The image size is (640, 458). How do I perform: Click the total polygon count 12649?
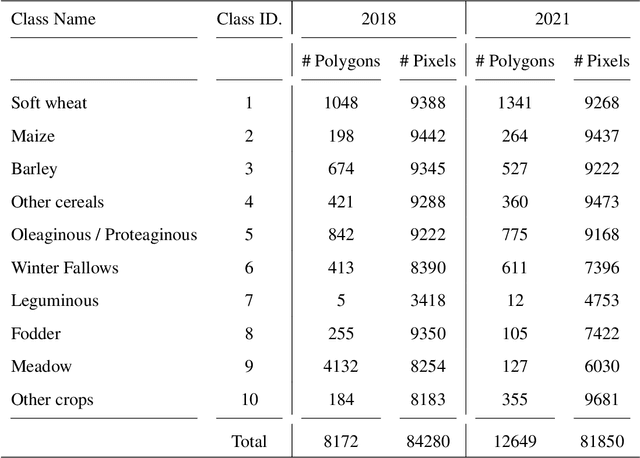pyautogui.click(x=514, y=440)
